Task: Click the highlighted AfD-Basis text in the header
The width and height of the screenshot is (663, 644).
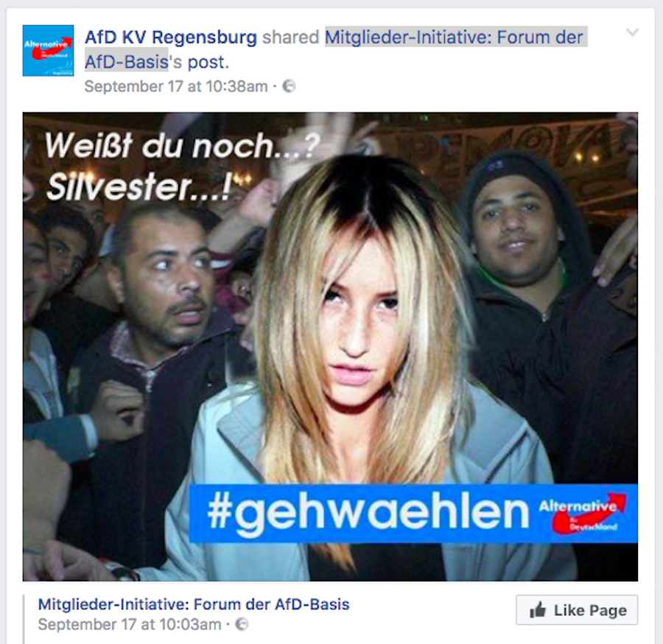Action: tap(127, 62)
